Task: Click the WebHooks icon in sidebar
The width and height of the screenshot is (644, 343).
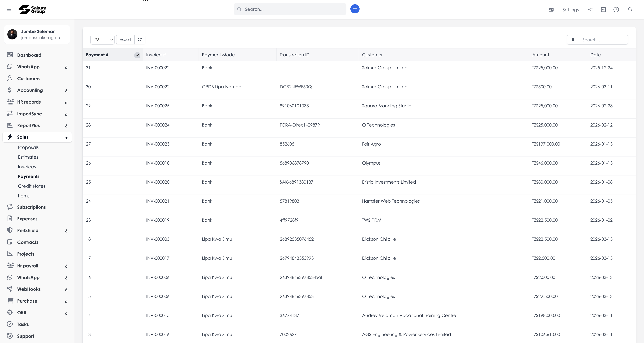Action: point(10,289)
